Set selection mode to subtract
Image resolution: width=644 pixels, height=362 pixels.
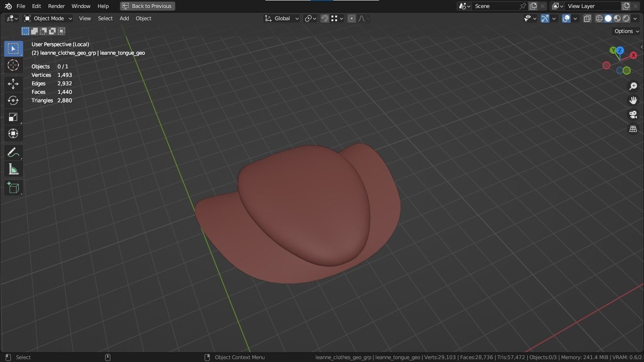point(43,31)
